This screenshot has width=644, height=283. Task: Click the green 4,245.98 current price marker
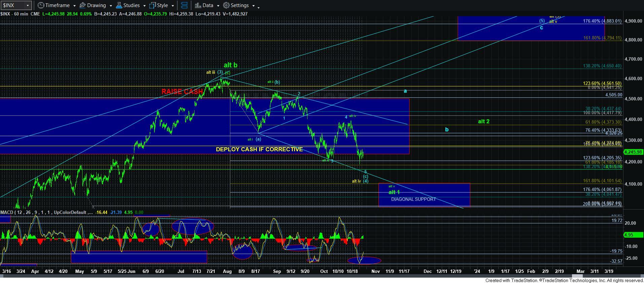(x=633, y=152)
